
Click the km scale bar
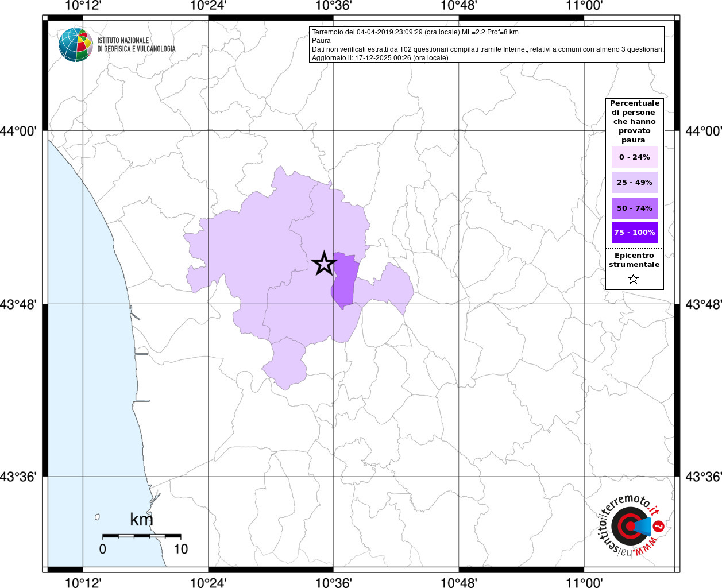click(x=141, y=536)
